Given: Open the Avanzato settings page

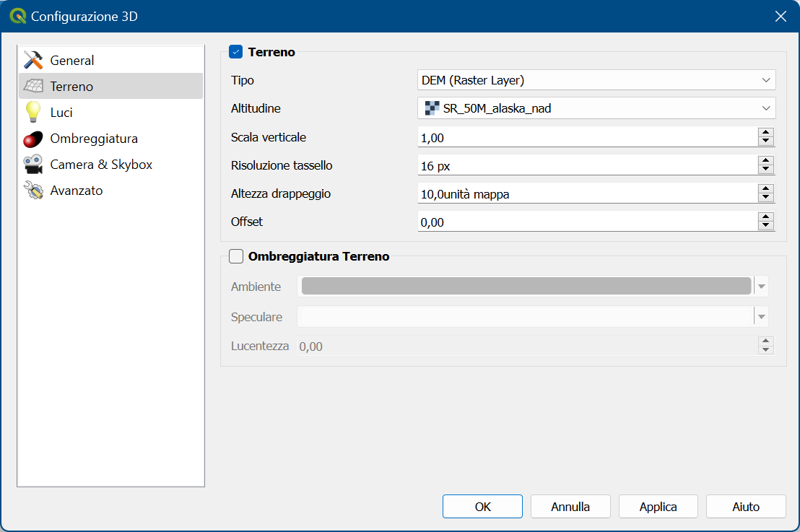Looking at the screenshot, I should coord(110,191).
